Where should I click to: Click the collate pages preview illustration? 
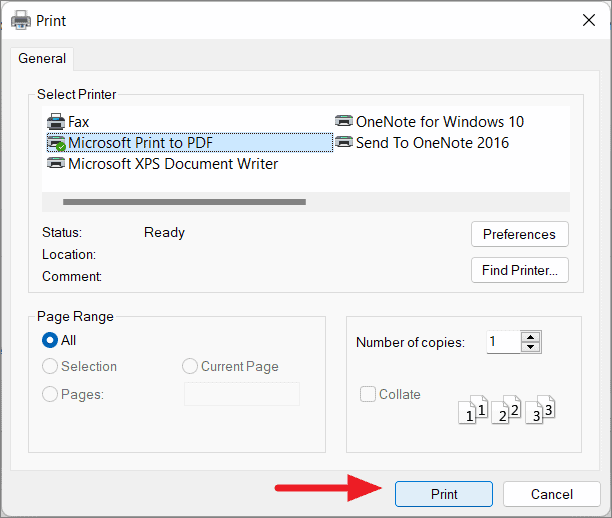click(x=506, y=409)
